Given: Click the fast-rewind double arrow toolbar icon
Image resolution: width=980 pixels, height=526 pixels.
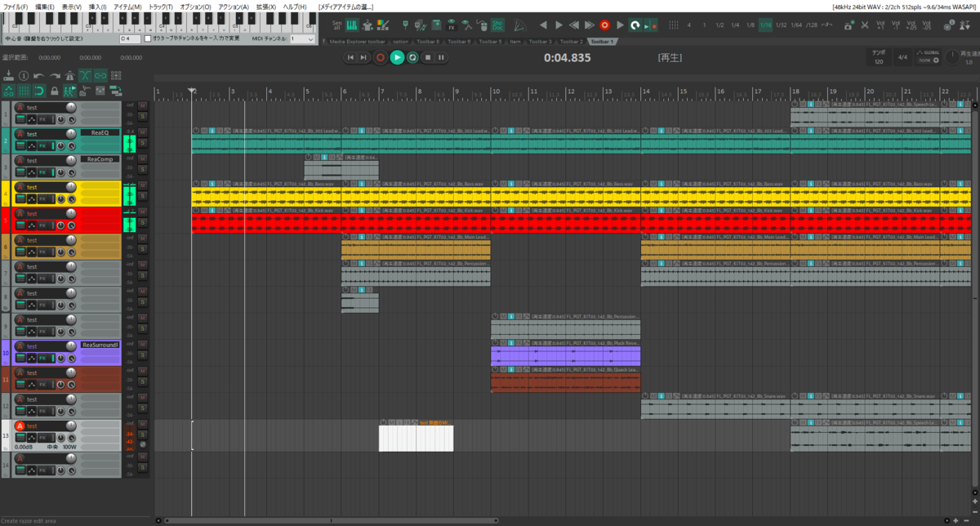Looking at the screenshot, I should (573, 25).
